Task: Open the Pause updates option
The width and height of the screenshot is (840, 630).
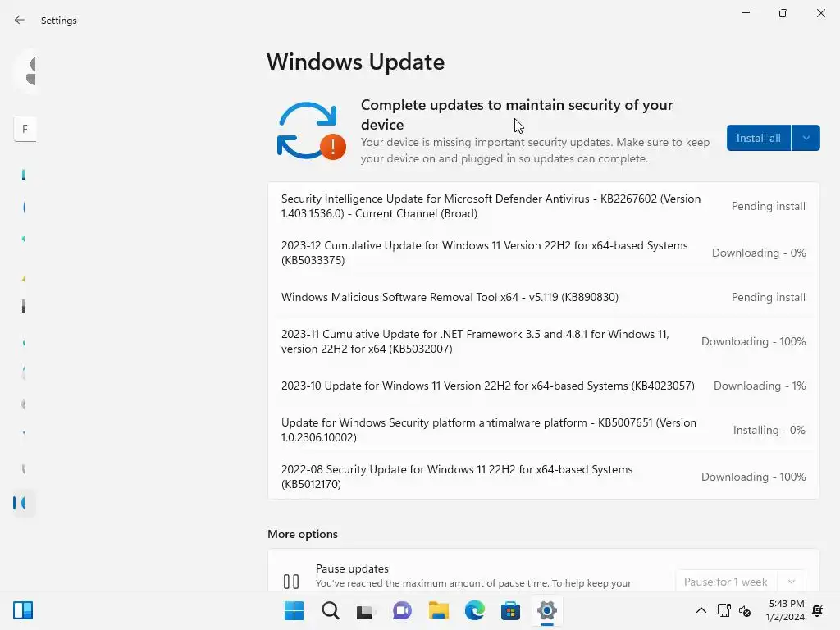Action: click(x=543, y=571)
